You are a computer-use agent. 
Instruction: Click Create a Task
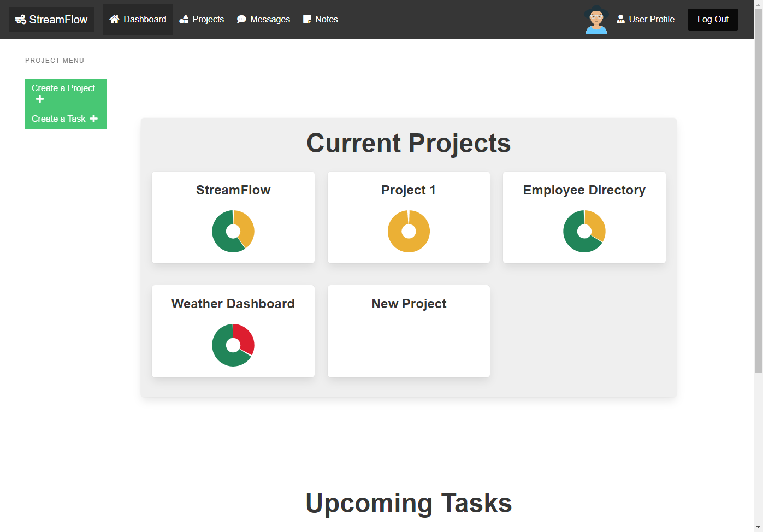(x=66, y=119)
